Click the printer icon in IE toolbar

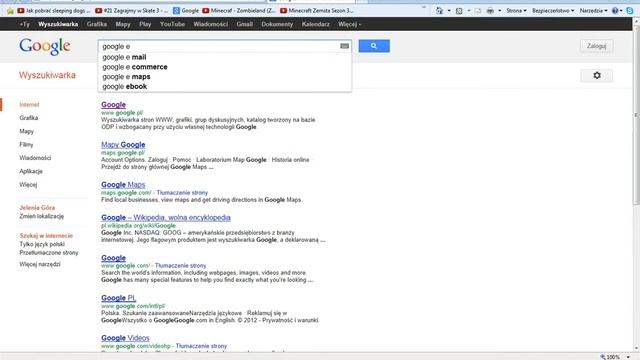[x=490, y=11]
